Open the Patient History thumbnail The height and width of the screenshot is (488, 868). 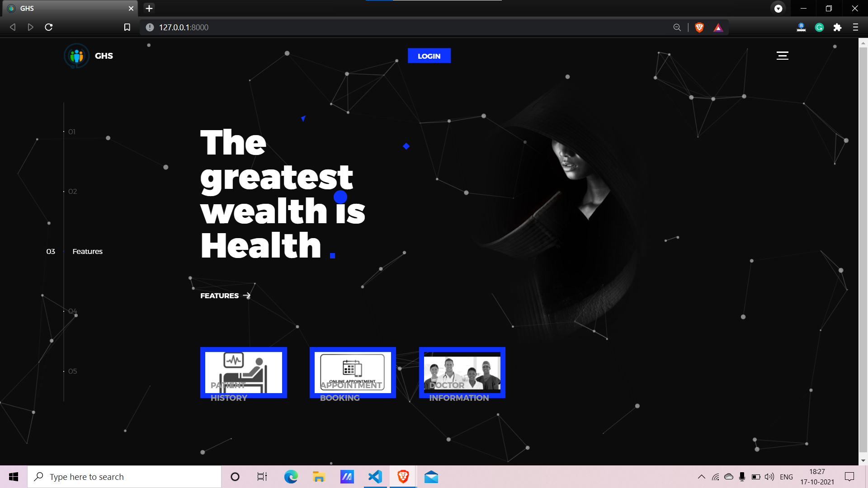click(x=243, y=372)
